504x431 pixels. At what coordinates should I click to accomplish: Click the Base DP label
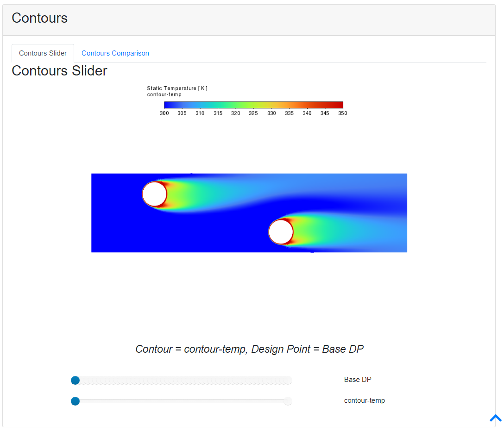pos(357,380)
